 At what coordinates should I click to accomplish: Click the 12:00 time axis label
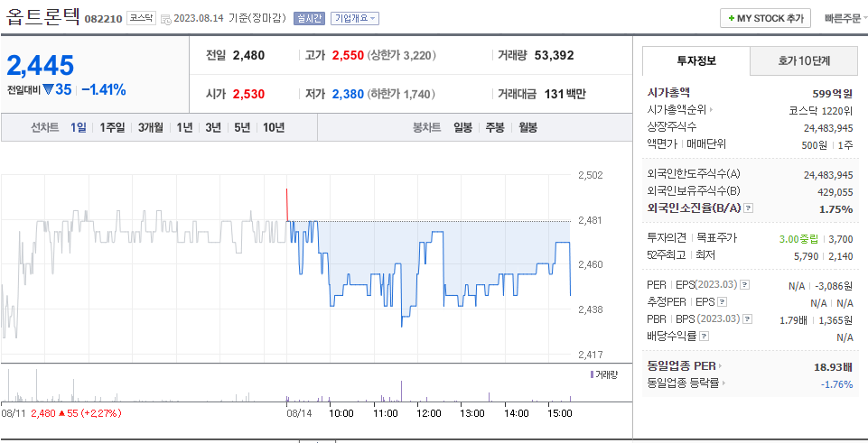click(428, 413)
